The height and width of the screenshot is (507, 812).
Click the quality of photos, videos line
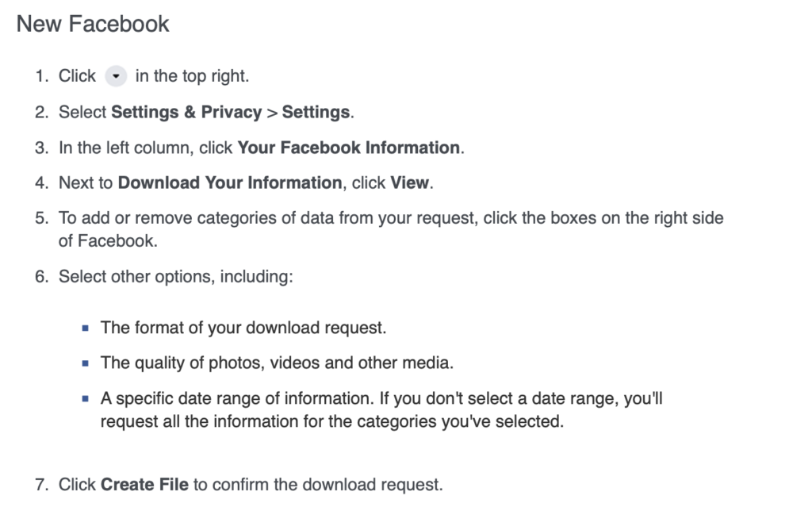coord(277,363)
